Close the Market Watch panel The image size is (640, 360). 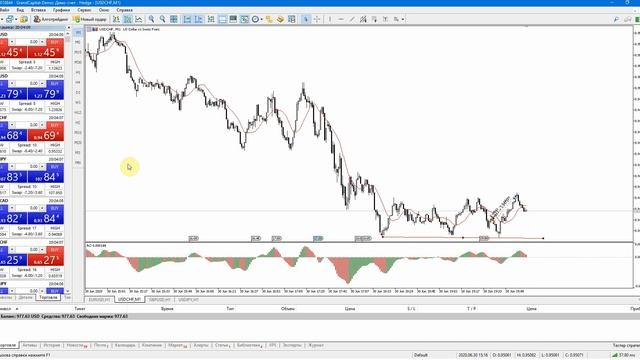point(68,27)
